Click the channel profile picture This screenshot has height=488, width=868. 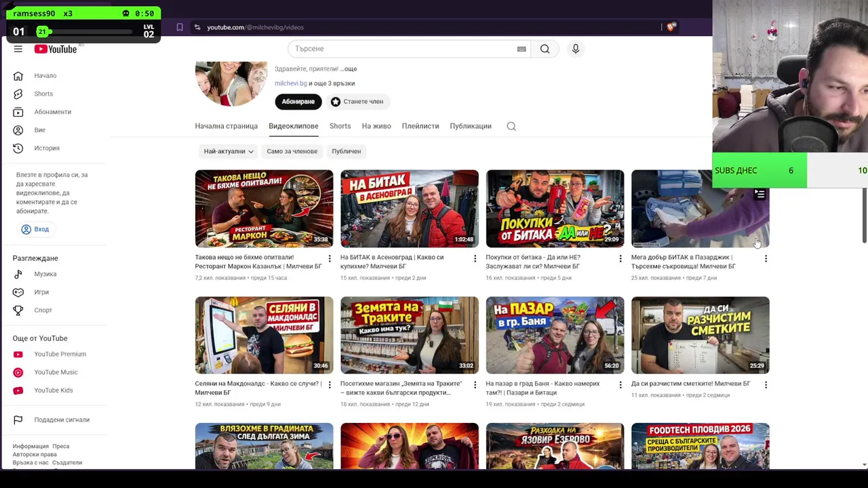(231, 83)
